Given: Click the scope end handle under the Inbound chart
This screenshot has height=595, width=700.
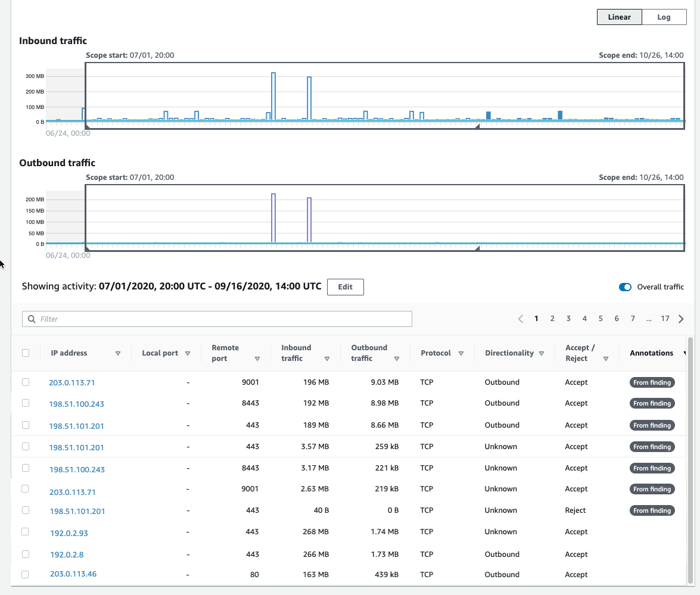Looking at the screenshot, I should pos(477,126).
